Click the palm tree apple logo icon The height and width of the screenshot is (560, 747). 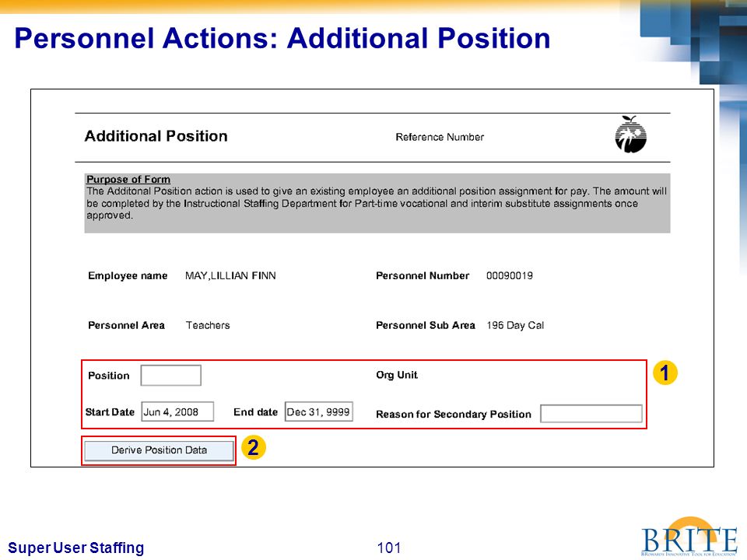tap(630, 135)
